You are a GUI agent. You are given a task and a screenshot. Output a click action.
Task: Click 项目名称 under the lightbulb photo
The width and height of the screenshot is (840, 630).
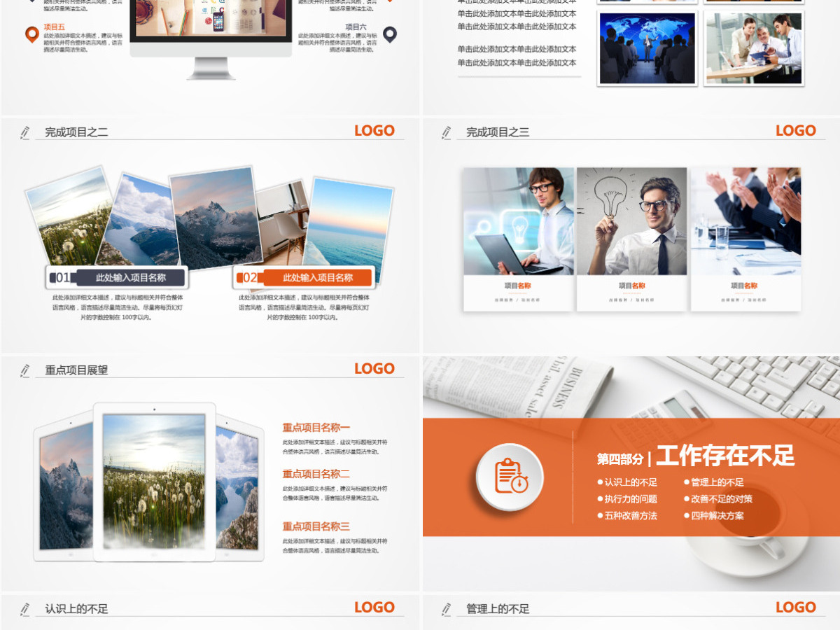632,286
